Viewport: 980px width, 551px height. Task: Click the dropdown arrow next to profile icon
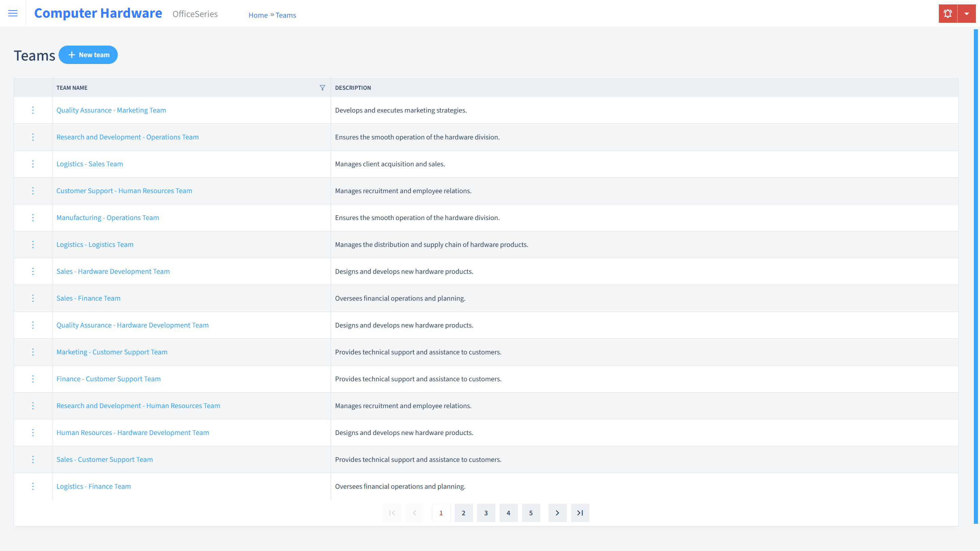coord(966,13)
